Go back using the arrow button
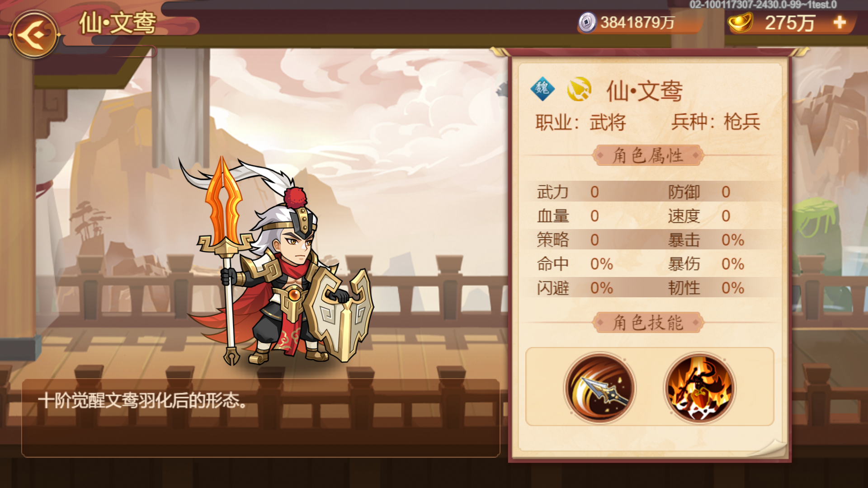 34,34
